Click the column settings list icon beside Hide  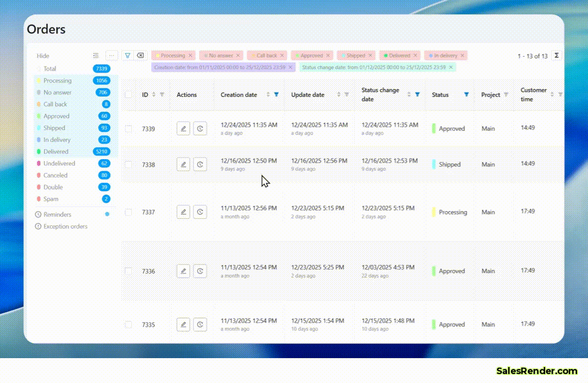[96, 55]
